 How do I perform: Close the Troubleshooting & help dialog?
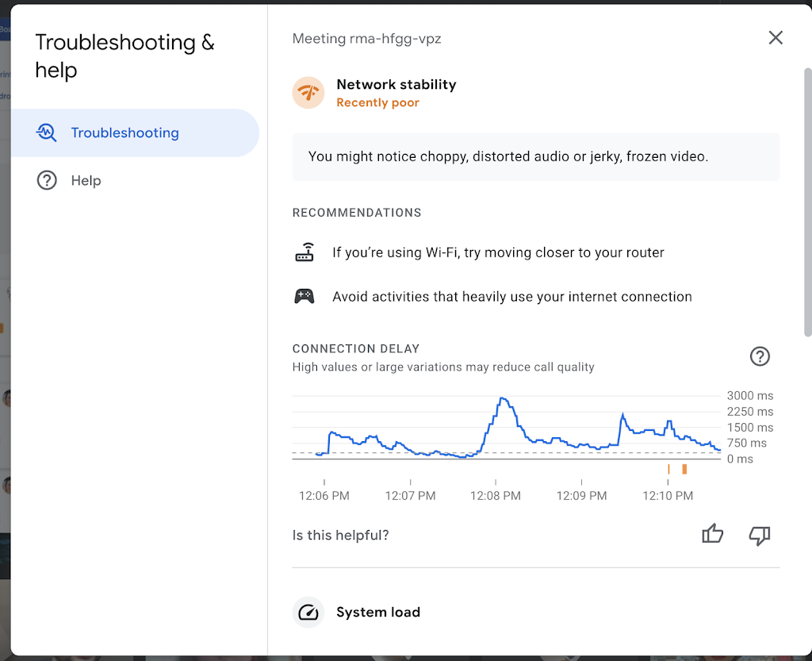[x=776, y=37]
